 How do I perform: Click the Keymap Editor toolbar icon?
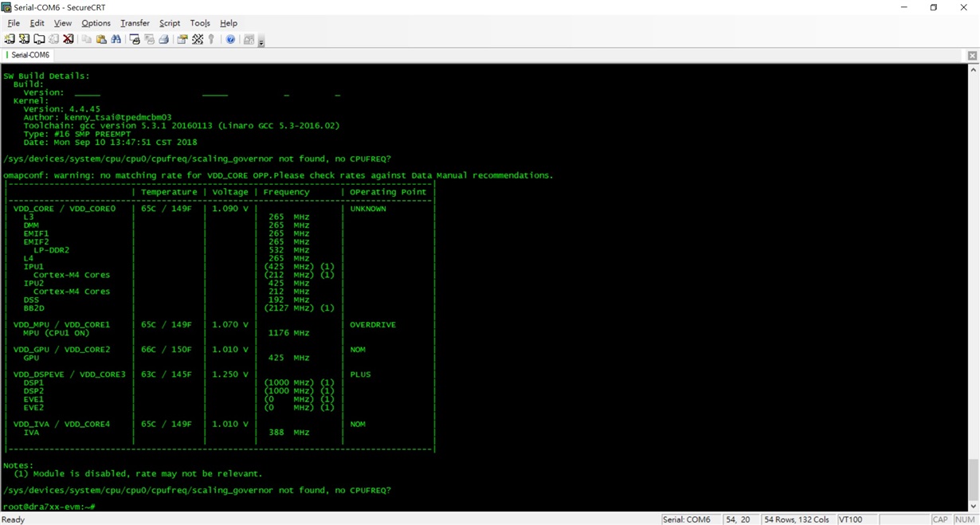pyautogui.click(x=198, y=39)
